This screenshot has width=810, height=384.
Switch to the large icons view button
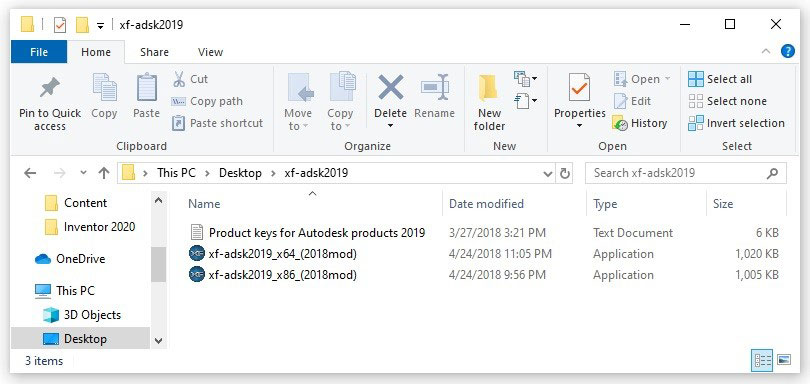click(784, 360)
